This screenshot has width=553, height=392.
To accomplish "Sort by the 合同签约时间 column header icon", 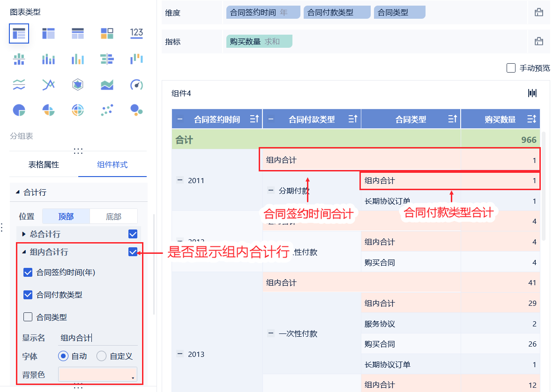I will click(x=254, y=119).
